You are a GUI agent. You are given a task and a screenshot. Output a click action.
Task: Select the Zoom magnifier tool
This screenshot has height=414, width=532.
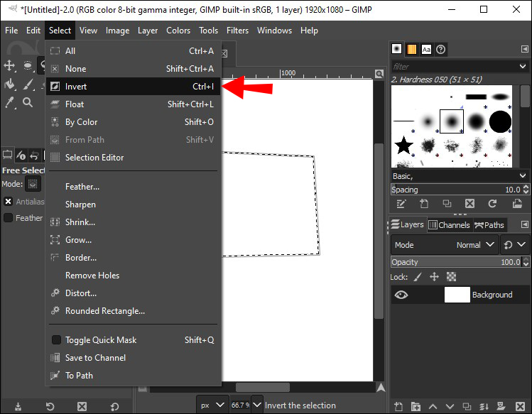(28, 102)
